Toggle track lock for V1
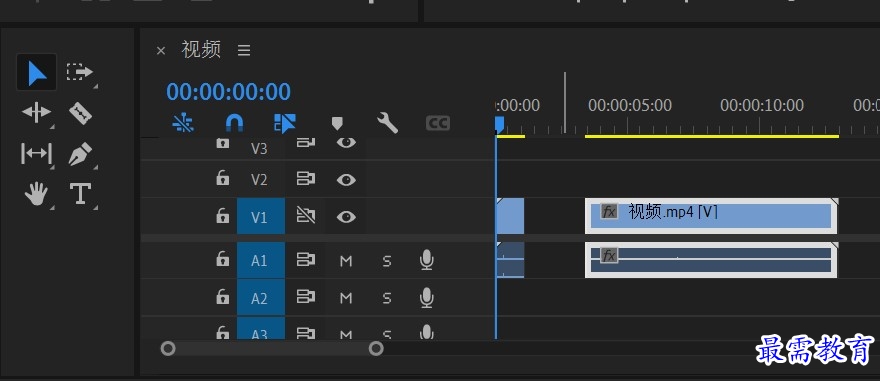Screen dimensions: 880x381 [x=223, y=216]
